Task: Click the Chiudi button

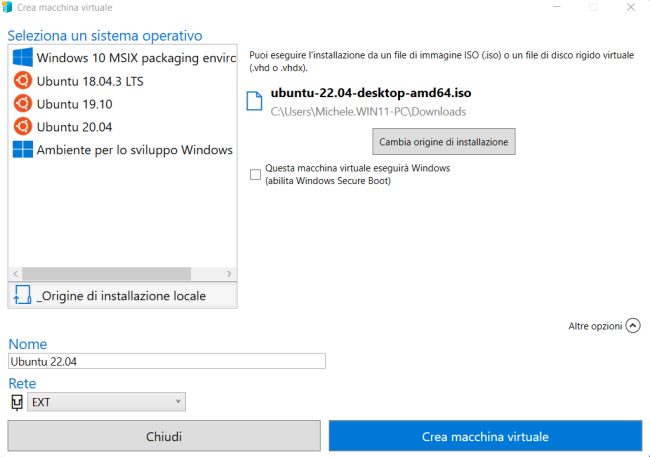Action: [x=164, y=436]
